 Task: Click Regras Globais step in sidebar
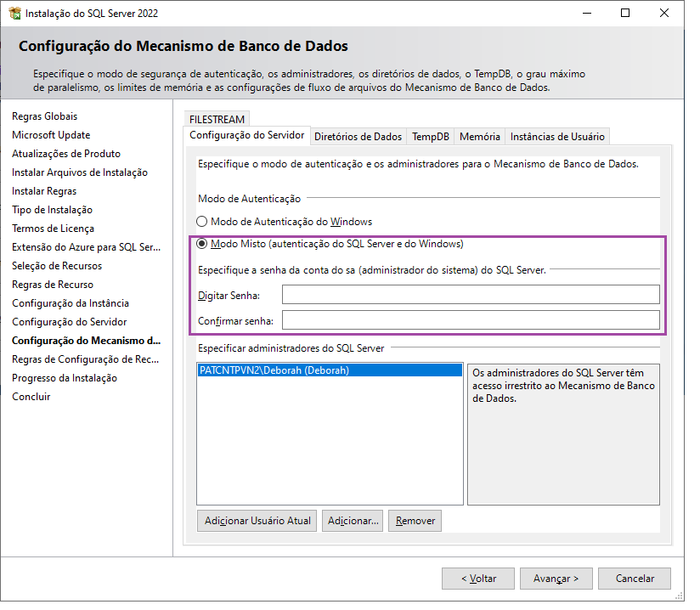point(45,116)
